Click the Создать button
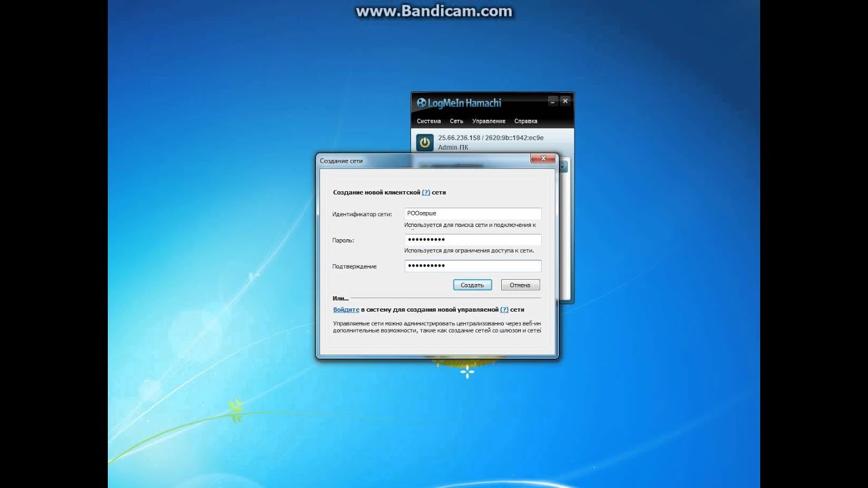 [x=472, y=285]
